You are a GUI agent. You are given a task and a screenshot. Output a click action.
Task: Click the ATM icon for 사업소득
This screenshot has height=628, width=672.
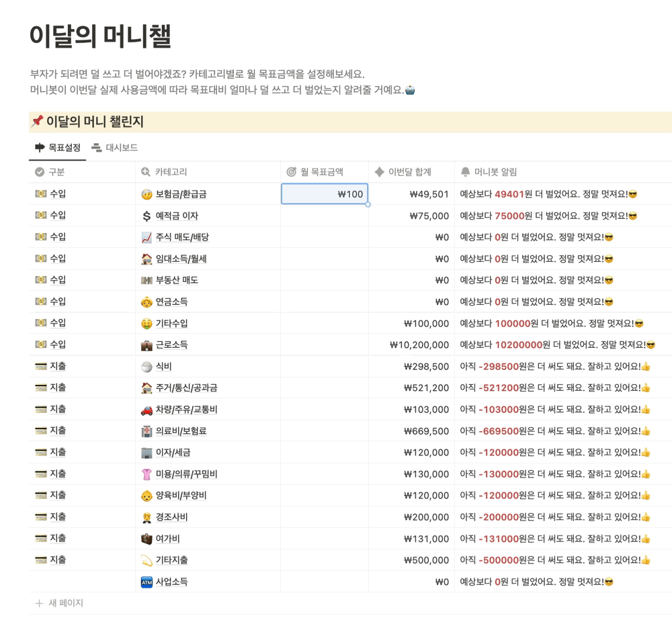146,582
